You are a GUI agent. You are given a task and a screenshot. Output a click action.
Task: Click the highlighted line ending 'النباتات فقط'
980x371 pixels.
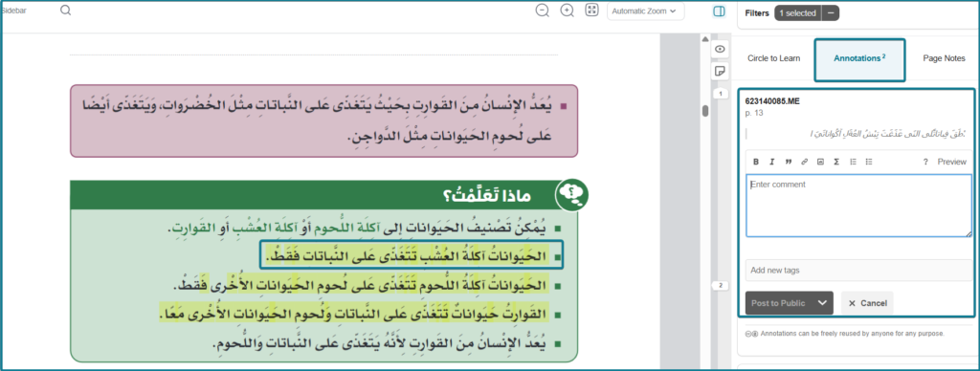(x=406, y=256)
